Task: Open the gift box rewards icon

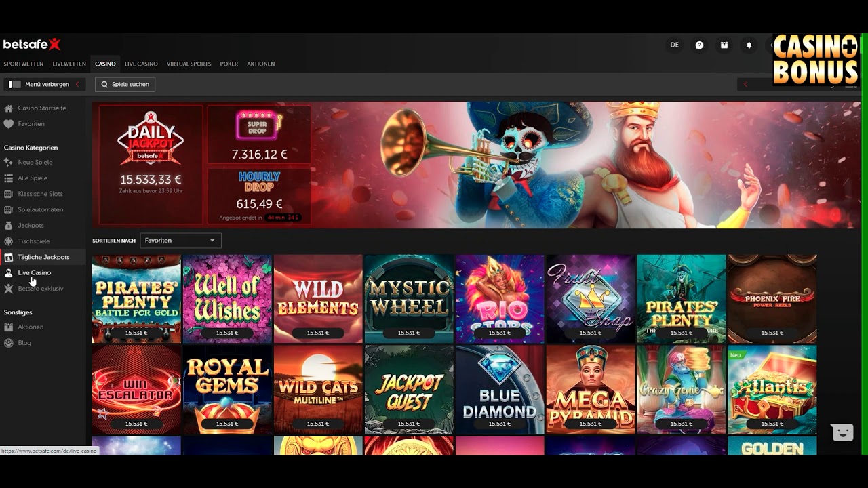Action: pyautogui.click(x=724, y=45)
